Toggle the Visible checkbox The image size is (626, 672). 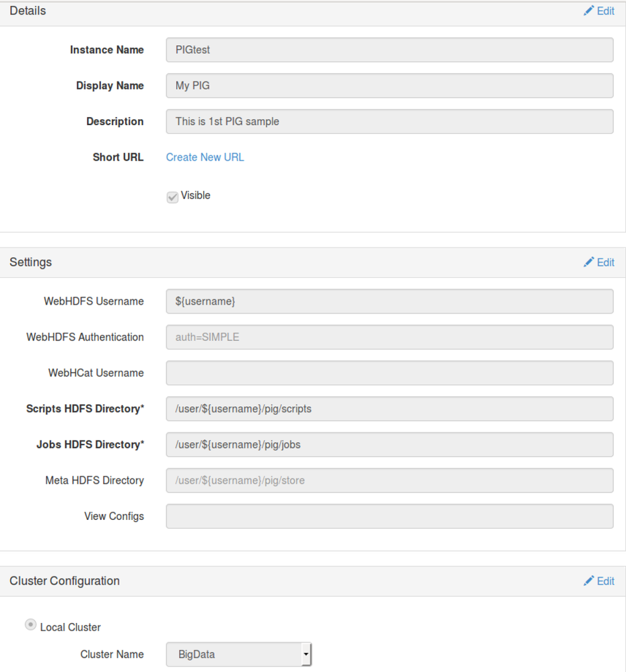(172, 196)
